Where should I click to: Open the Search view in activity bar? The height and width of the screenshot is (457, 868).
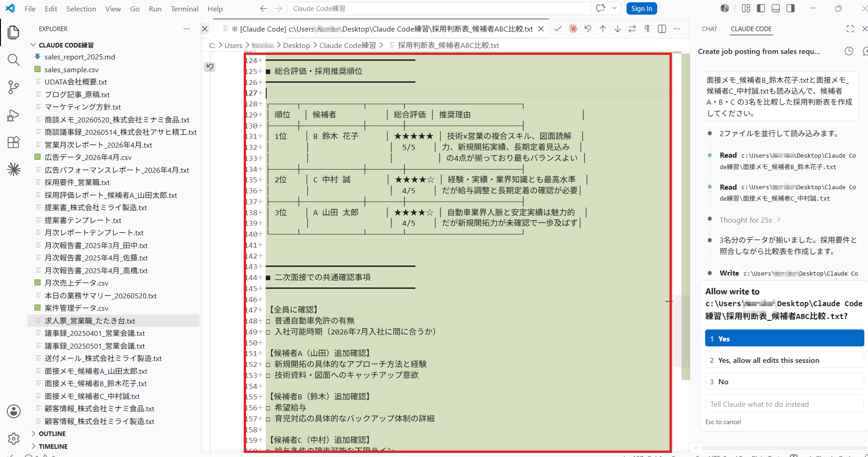coord(14,60)
